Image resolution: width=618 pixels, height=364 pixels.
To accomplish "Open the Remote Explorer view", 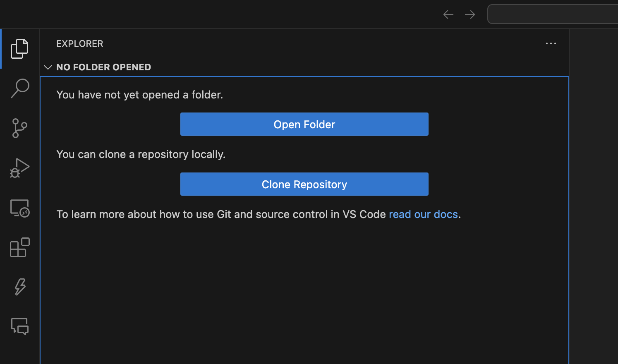I will coord(19,208).
